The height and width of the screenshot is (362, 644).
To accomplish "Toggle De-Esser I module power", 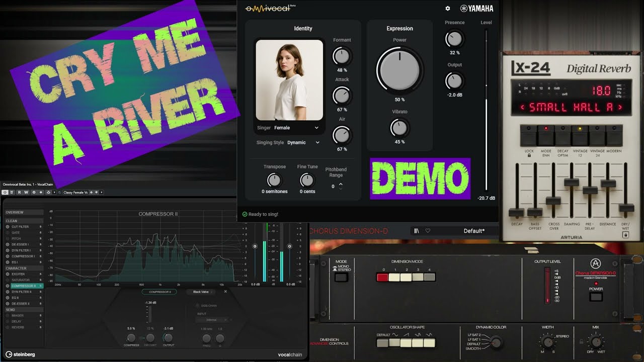I will click(x=8, y=244).
